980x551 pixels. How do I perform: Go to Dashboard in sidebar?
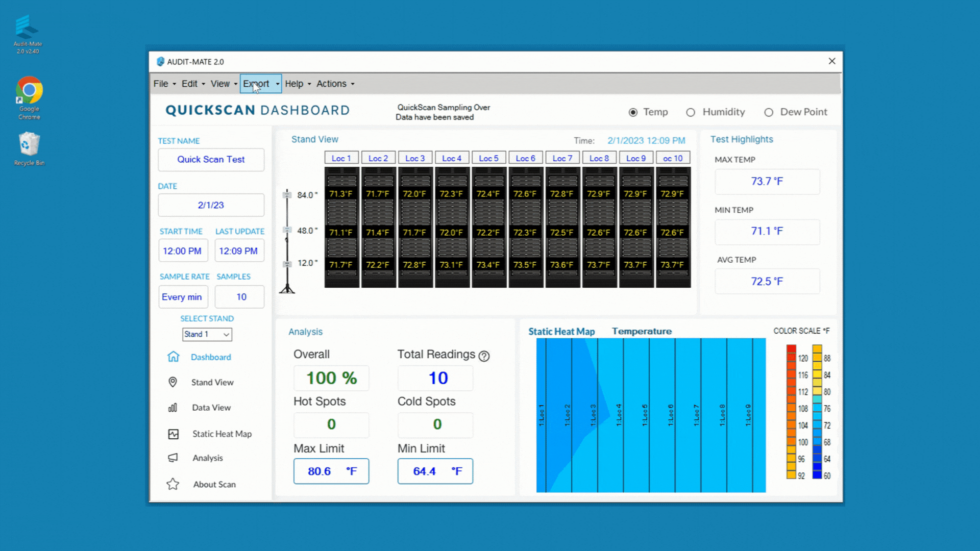(x=211, y=357)
